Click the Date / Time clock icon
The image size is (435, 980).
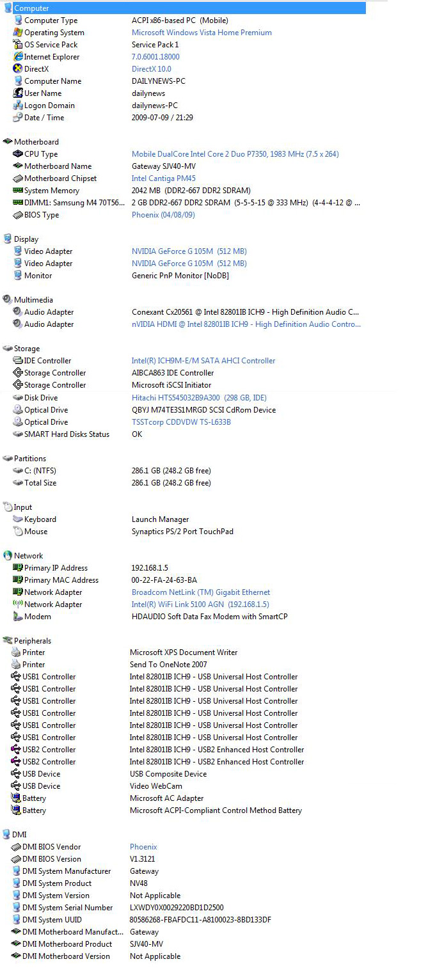(18, 118)
